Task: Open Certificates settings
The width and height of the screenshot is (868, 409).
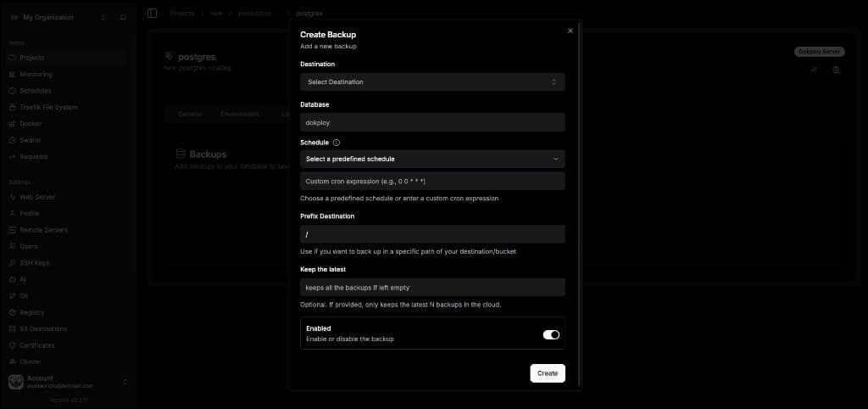Action: (x=66, y=345)
